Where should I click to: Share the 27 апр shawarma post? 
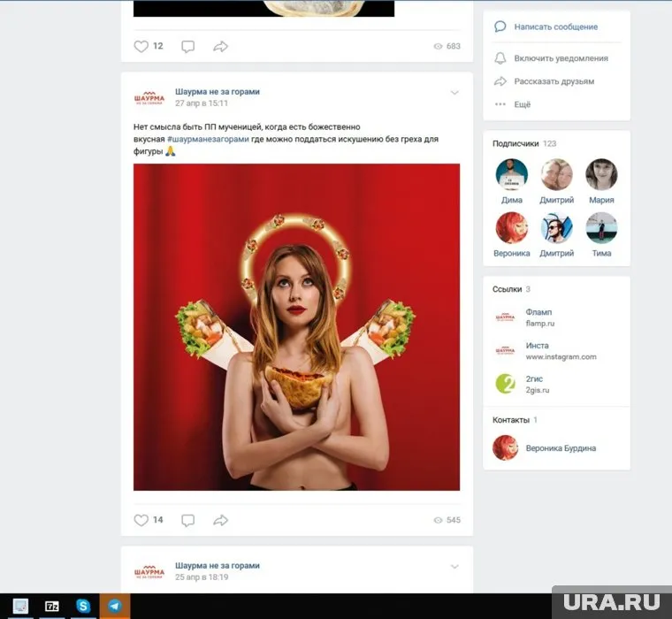(x=221, y=520)
